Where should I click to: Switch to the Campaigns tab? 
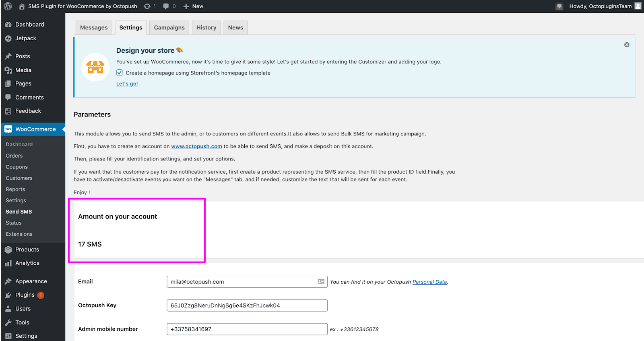click(x=169, y=27)
